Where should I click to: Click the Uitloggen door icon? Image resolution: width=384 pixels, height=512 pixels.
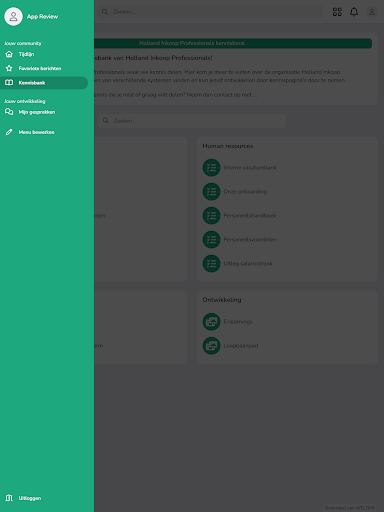click(x=9, y=498)
